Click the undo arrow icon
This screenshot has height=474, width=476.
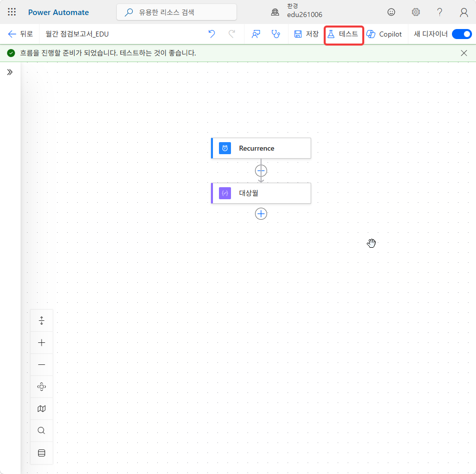click(211, 34)
